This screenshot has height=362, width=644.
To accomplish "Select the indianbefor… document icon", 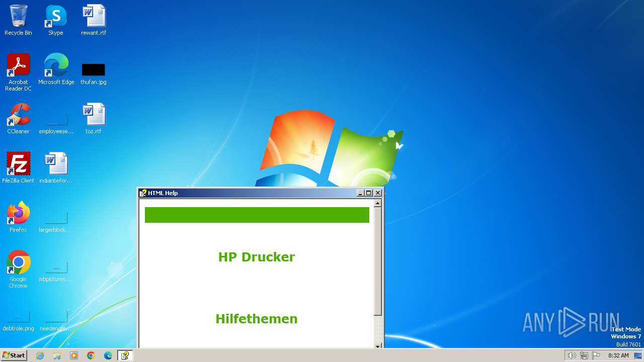I will coord(56,168).
